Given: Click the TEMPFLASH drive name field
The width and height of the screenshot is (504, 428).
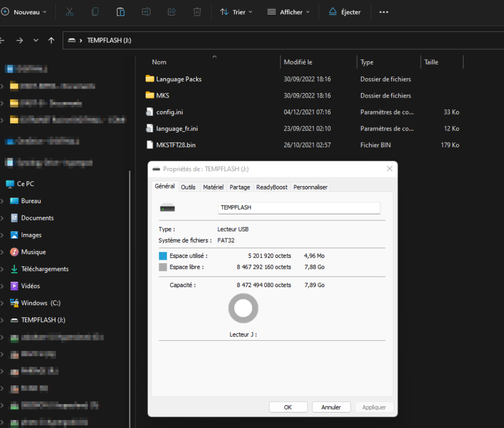Looking at the screenshot, I should (x=299, y=208).
